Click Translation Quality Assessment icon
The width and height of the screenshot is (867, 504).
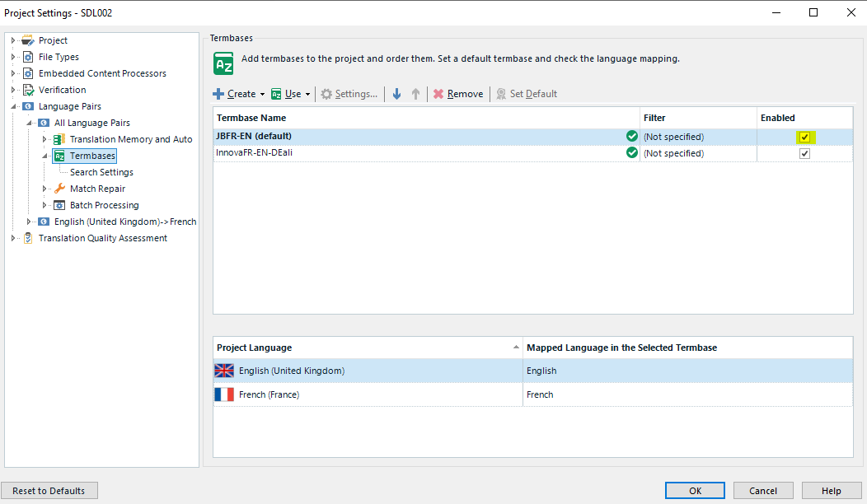coord(28,238)
